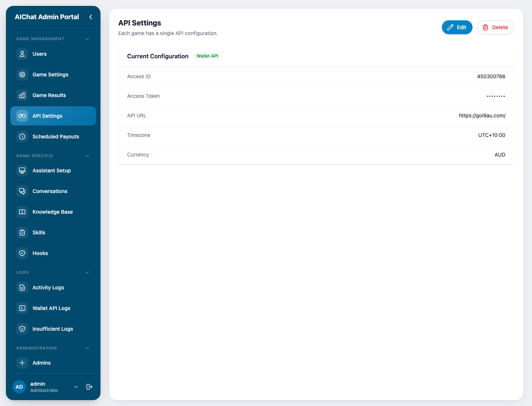Click the Wallet API badge
This screenshot has height=406, width=532.
click(x=207, y=56)
